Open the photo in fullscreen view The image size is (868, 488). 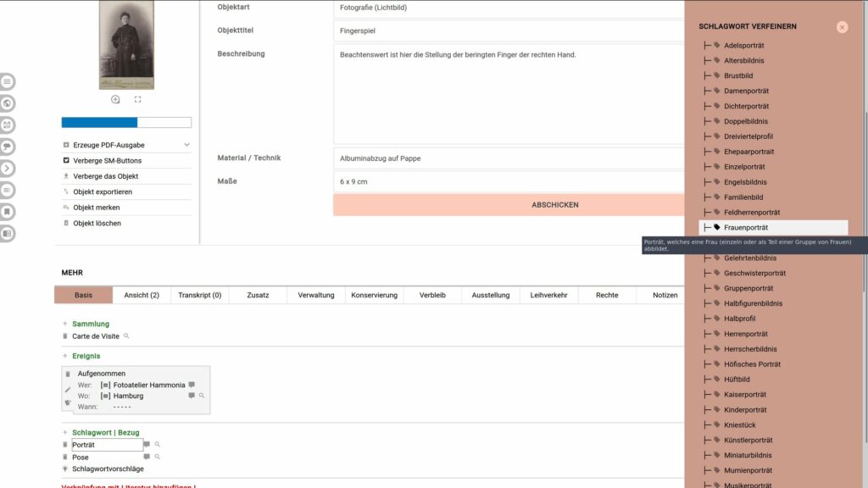point(138,100)
